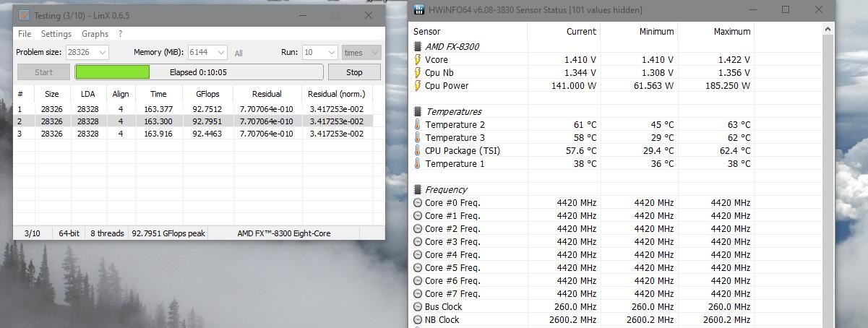Select LinX result row 3 with 92.4463 GFlops
The image size is (868, 328).
click(x=193, y=134)
